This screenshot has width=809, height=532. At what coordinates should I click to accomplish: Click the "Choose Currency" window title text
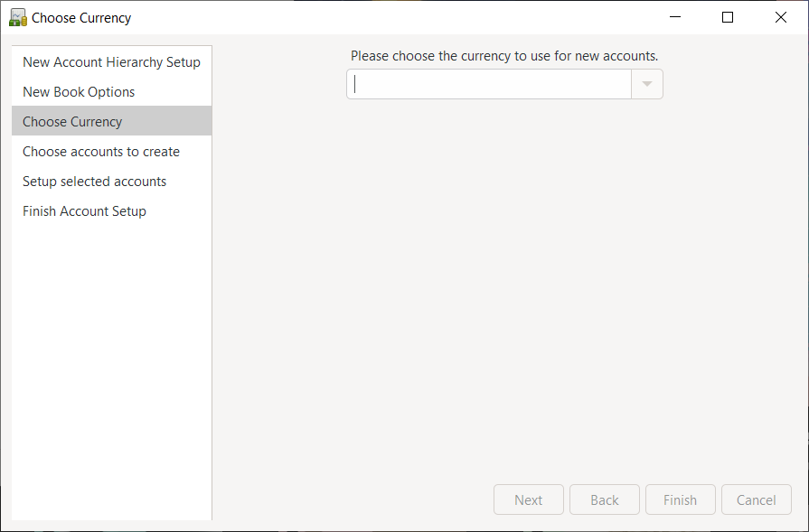[81, 18]
